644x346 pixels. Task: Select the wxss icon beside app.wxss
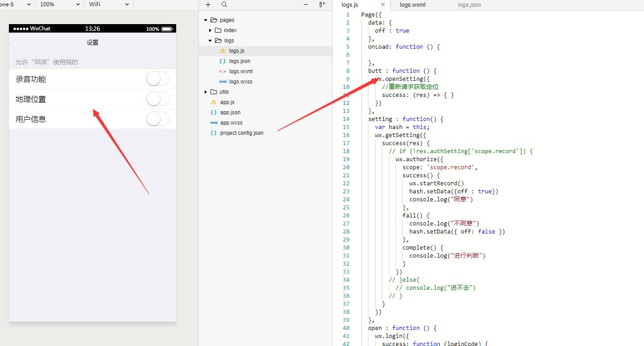pyautogui.click(x=214, y=123)
